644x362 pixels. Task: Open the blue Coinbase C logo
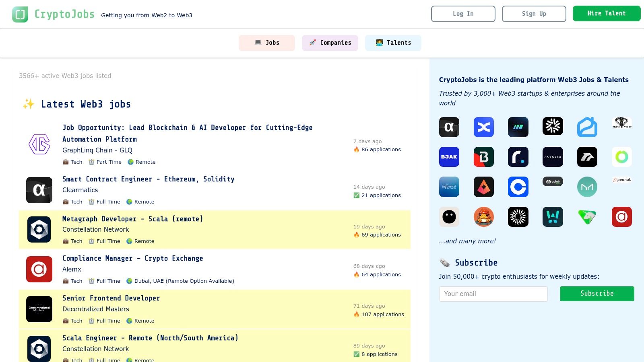click(x=518, y=187)
